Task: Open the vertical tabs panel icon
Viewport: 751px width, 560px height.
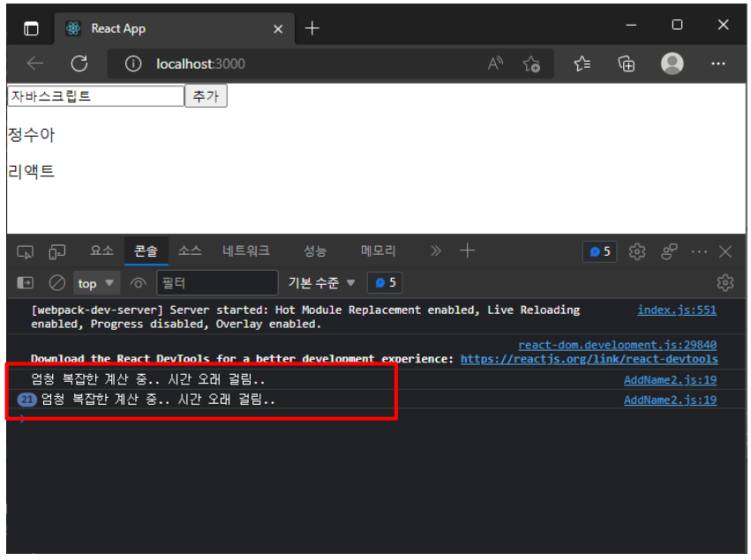Action: click(31, 29)
